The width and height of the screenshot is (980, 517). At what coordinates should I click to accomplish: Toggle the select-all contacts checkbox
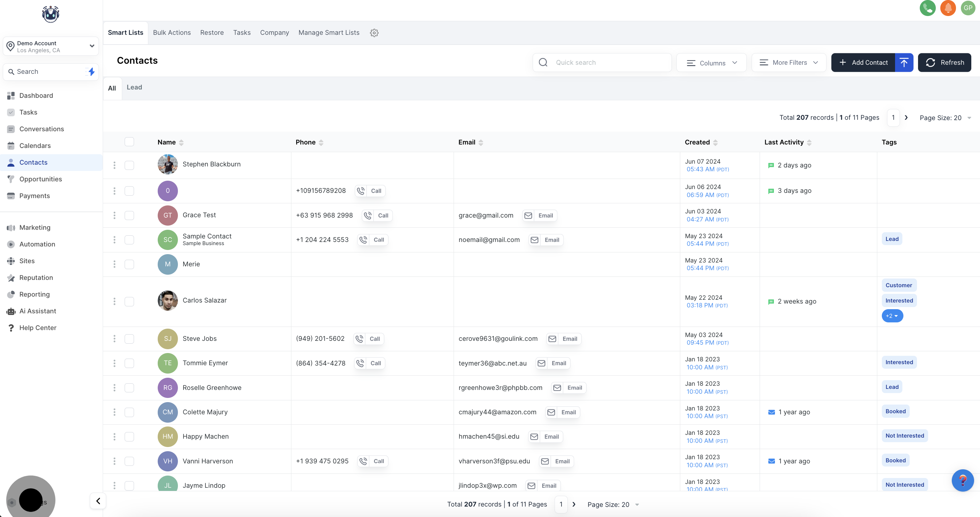pyautogui.click(x=130, y=142)
